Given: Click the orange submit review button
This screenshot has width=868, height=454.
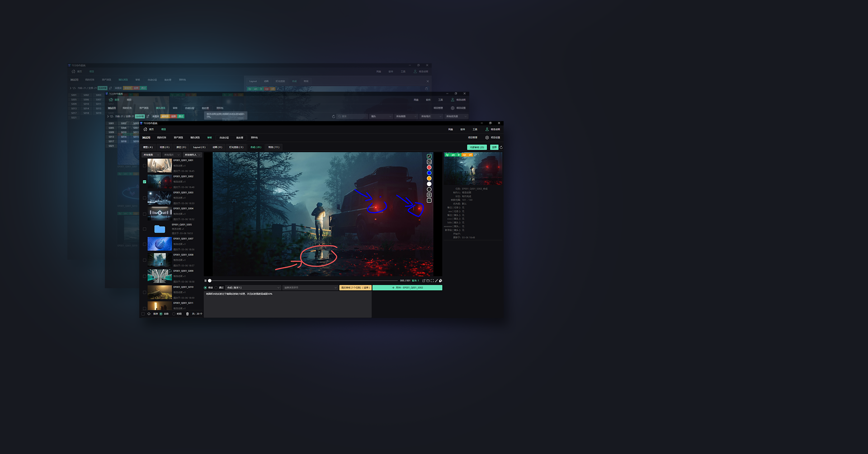Looking at the screenshot, I should (355, 288).
